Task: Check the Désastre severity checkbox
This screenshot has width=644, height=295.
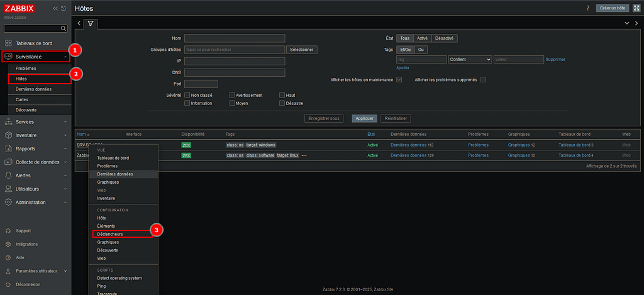Action: point(282,103)
